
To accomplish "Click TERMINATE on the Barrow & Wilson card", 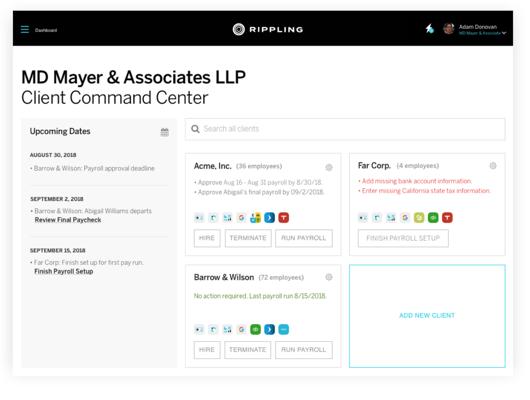I will (248, 350).
